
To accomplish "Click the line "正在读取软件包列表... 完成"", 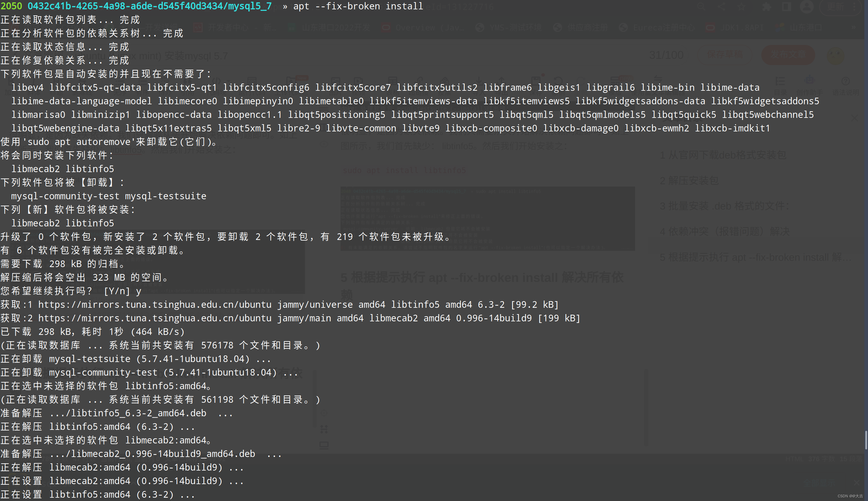I will (x=70, y=20).
